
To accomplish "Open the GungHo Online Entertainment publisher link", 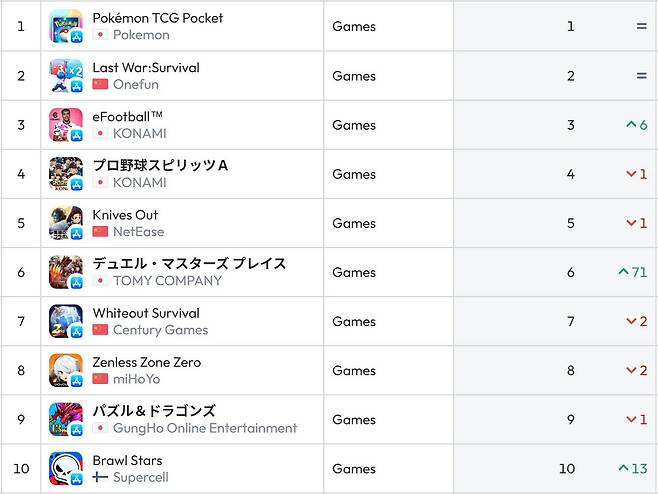I will click(205, 428).
